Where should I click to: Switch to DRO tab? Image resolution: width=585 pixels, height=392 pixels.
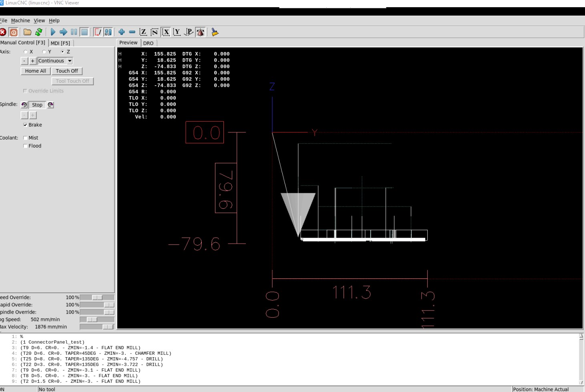pyautogui.click(x=148, y=43)
